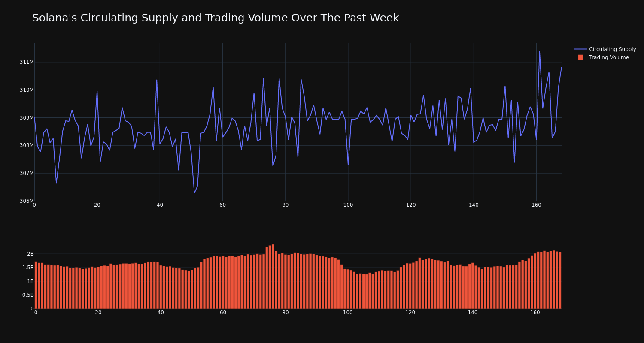Click the 309M y-axis label

[27, 118]
